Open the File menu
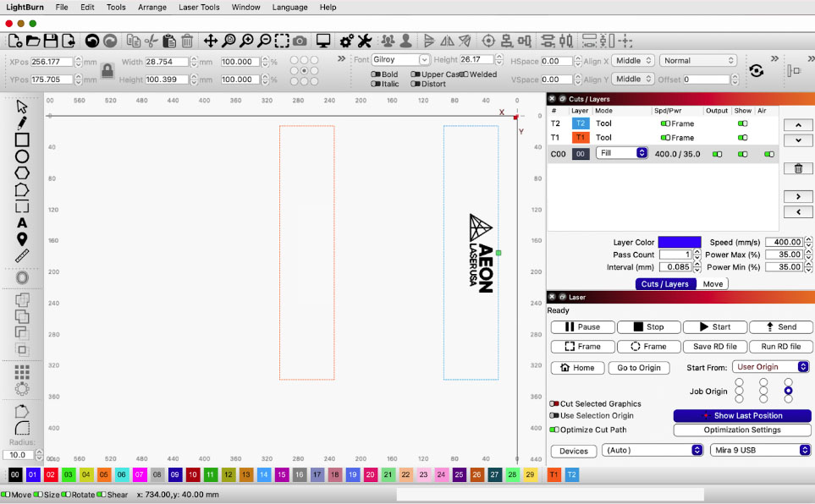Image resolution: width=815 pixels, height=504 pixels. (62, 8)
